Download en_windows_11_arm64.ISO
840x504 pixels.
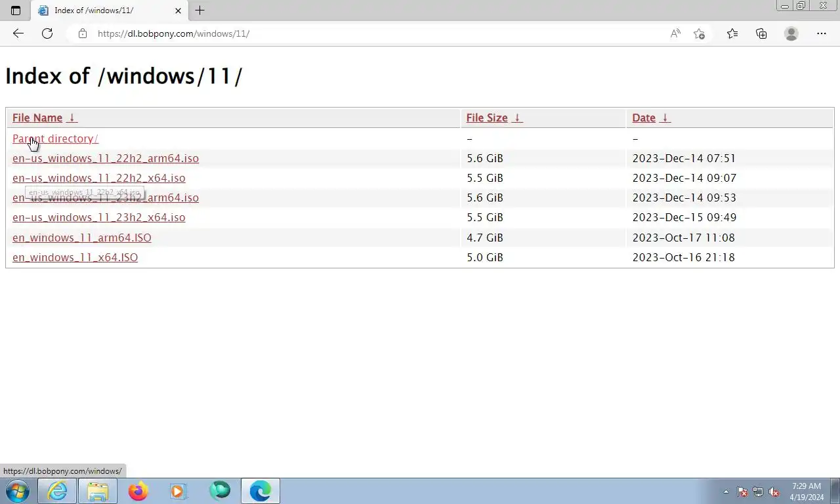(82, 238)
